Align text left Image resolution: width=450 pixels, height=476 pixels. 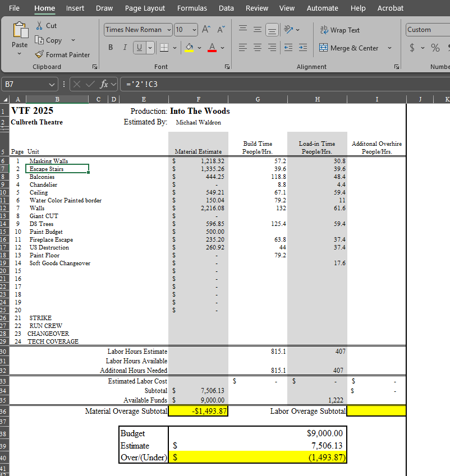coord(243,47)
